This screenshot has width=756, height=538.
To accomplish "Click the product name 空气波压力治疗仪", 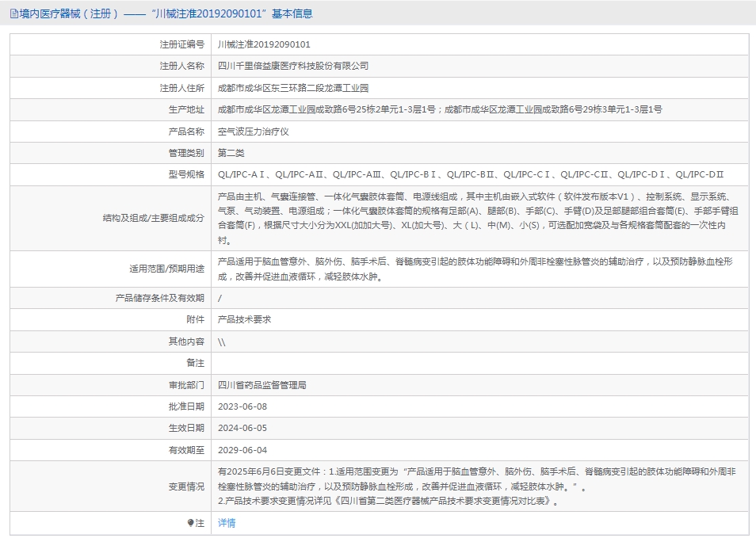I will tap(253, 132).
